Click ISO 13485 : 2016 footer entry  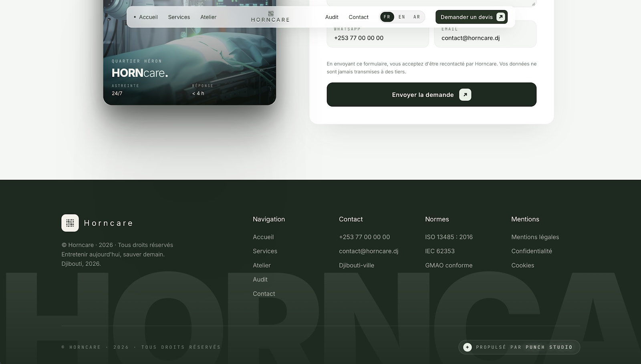click(x=449, y=237)
